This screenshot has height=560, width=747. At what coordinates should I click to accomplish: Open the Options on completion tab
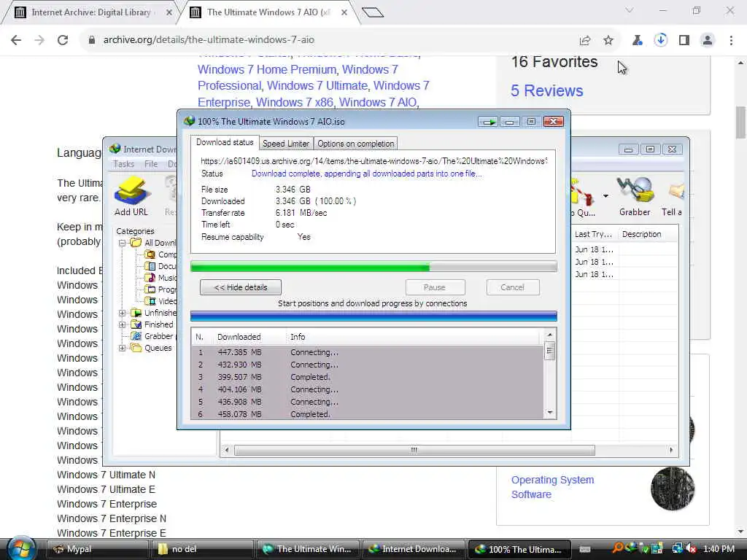click(355, 144)
